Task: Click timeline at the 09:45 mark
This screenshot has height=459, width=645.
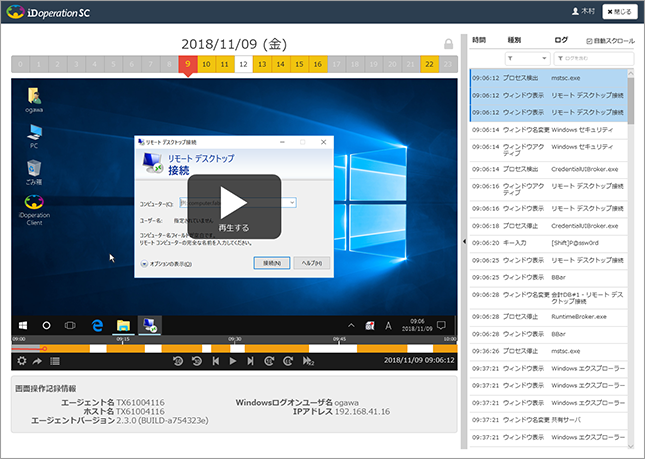Action: click(339, 341)
